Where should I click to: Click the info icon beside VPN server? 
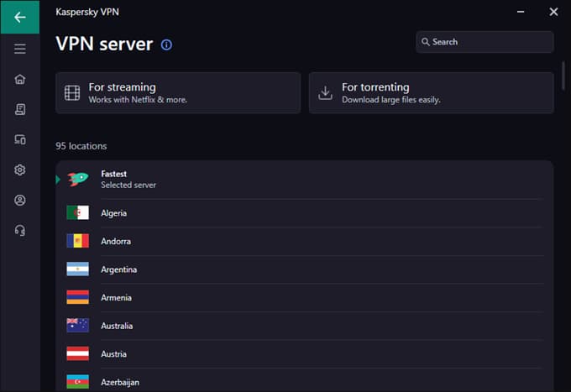point(166,44)
